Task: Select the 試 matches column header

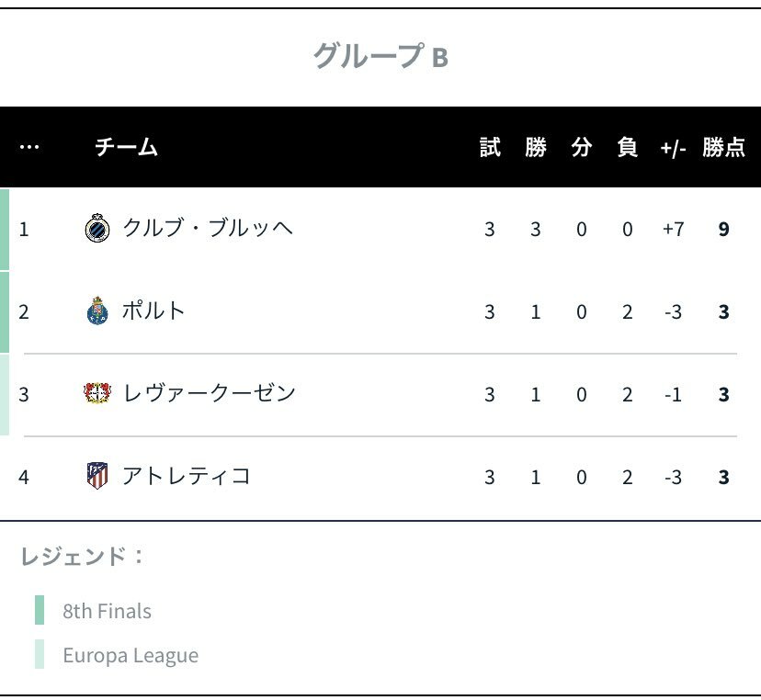Action: 490,147
